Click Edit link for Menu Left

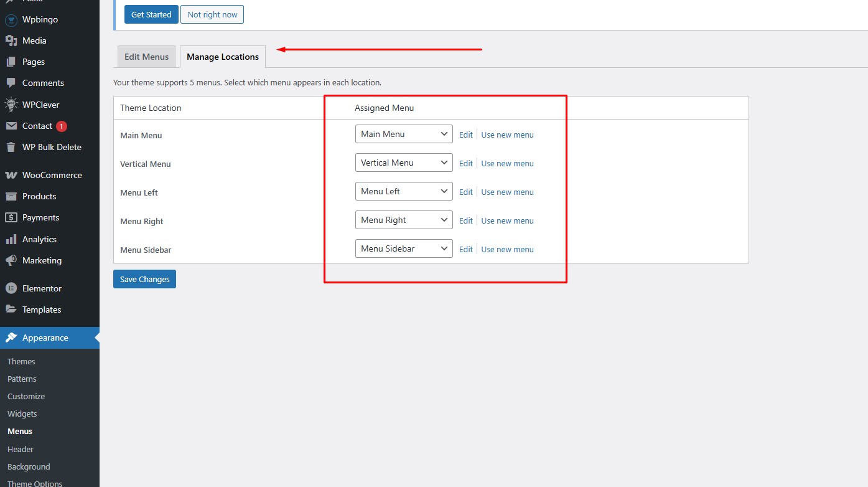coord(465,192)
